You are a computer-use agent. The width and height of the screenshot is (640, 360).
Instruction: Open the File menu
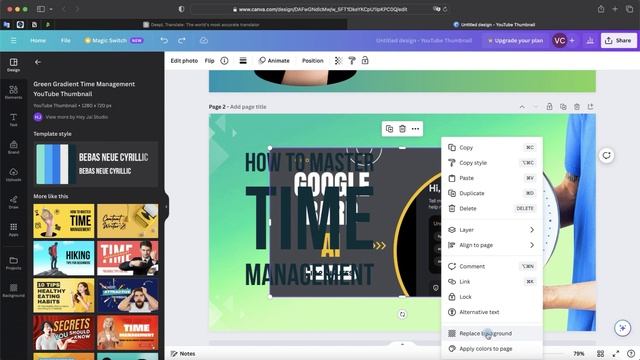pos(65,40)
